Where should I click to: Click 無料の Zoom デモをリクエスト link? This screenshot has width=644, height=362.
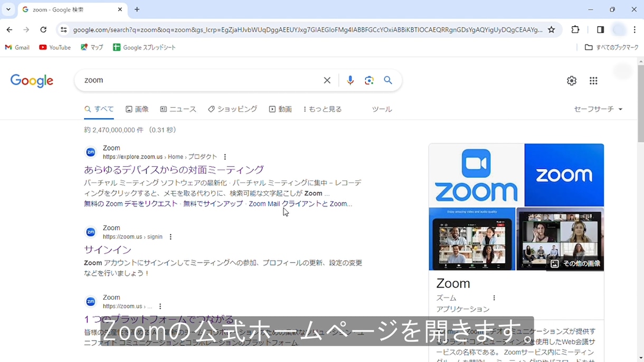tap(131, 204)
